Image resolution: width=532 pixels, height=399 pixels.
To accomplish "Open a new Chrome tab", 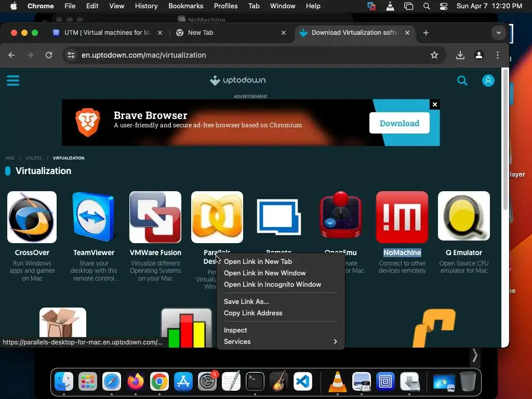I will click(x=426, y=33).
